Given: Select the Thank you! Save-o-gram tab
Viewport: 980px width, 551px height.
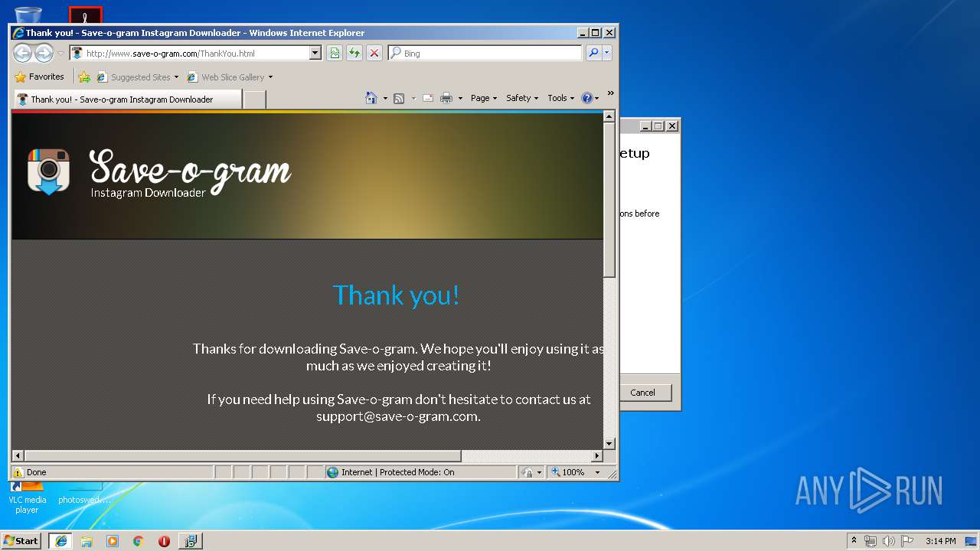Looking at the screenshot, I should point(128,99).
